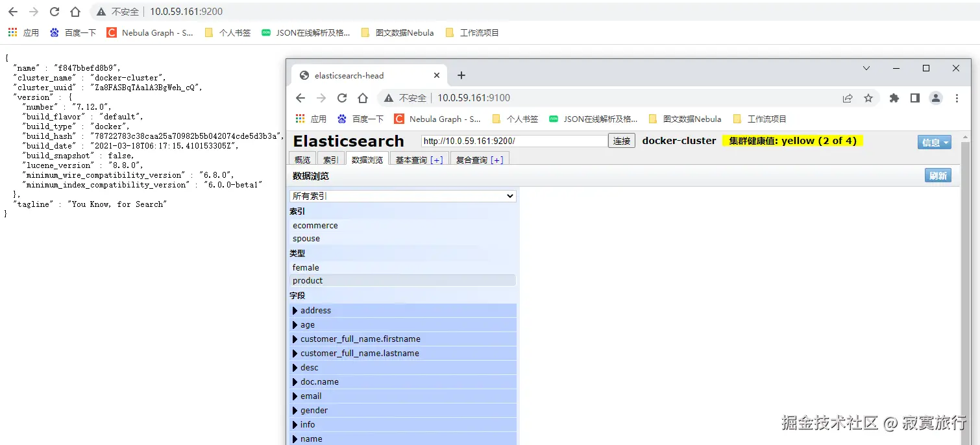Open 图文数据Nebula folder in background browser

tap(397, 32)
